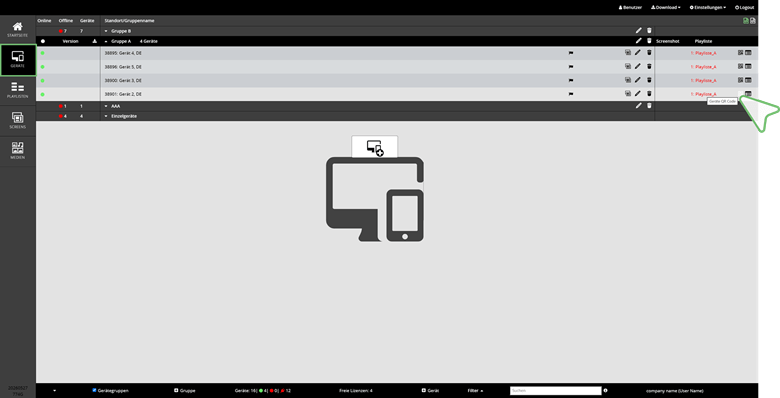Delete device 38895 Gerät 4 with trash icon
780x398 pixels.
[x=649, y=52]
